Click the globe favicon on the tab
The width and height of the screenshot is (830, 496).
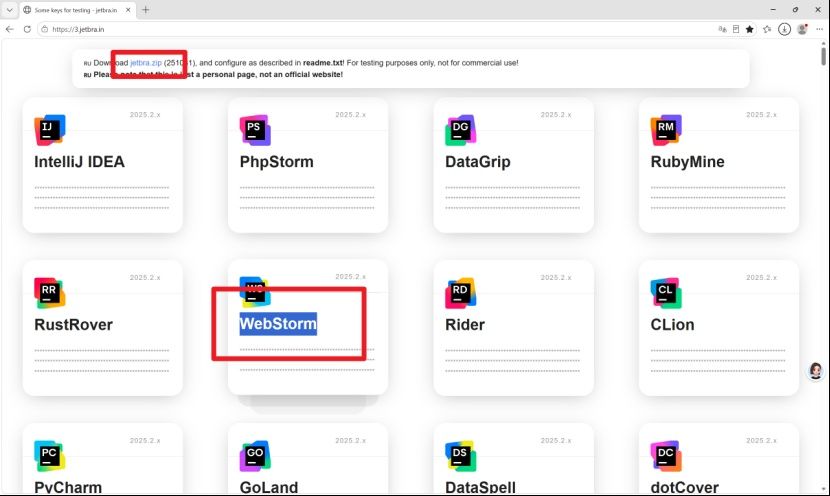tap(27, 10)
